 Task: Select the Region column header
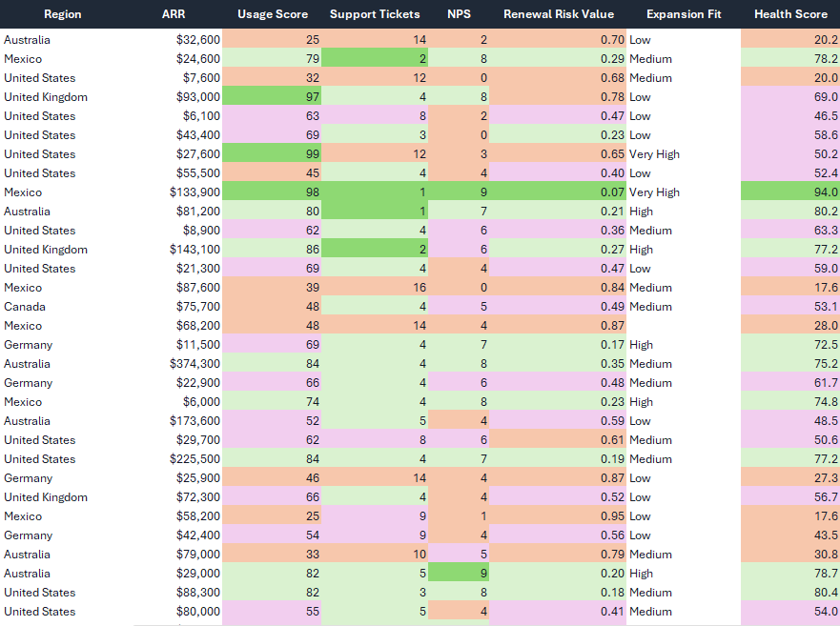(63, 14)
